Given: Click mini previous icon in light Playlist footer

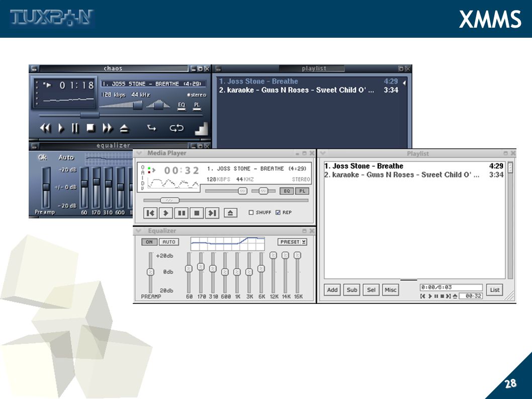Looking at the screenshot, I should tap(423, 296).
